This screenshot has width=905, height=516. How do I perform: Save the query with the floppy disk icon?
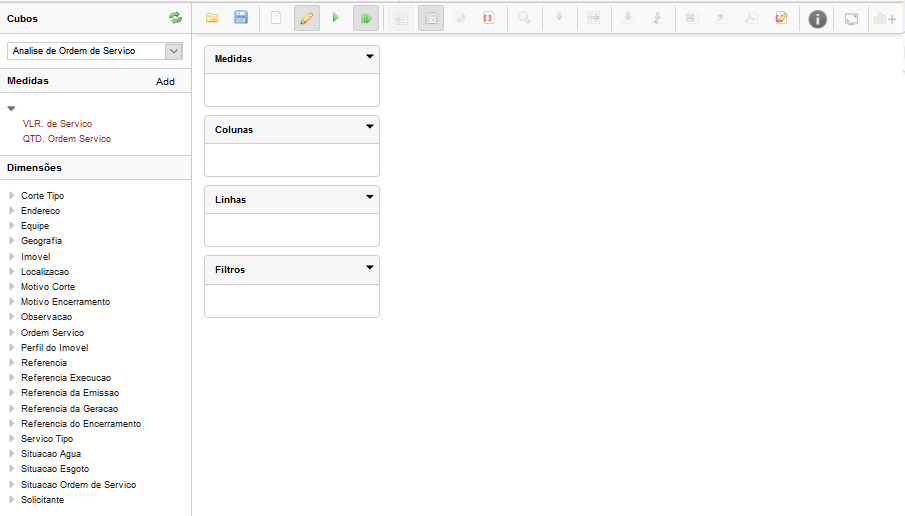[x=241, y=18]
